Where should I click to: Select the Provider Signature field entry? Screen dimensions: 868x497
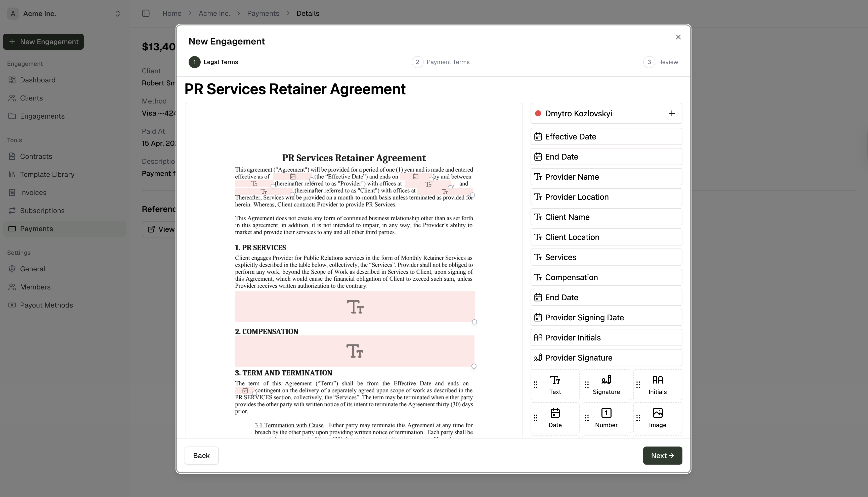point(606,357)
